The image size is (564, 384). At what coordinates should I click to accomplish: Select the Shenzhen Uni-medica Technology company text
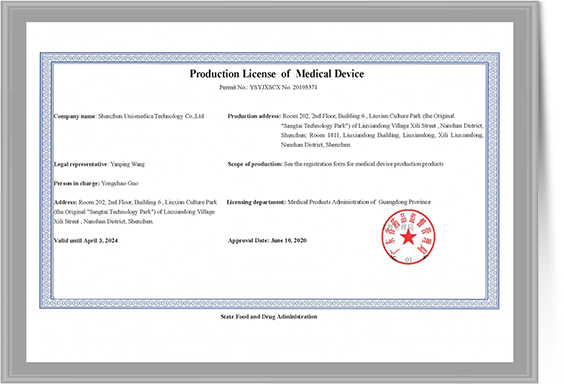pyautogui.click(x=151, y=116)
